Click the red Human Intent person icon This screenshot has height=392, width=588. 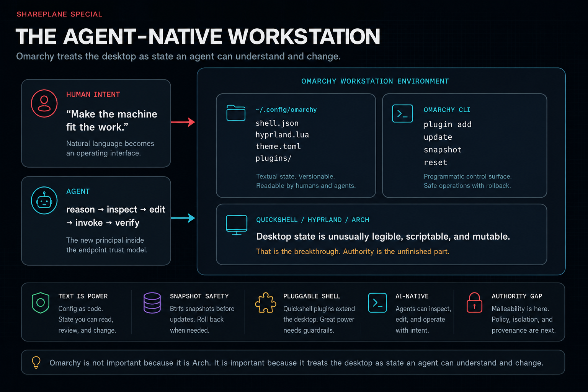click(44, 103)
